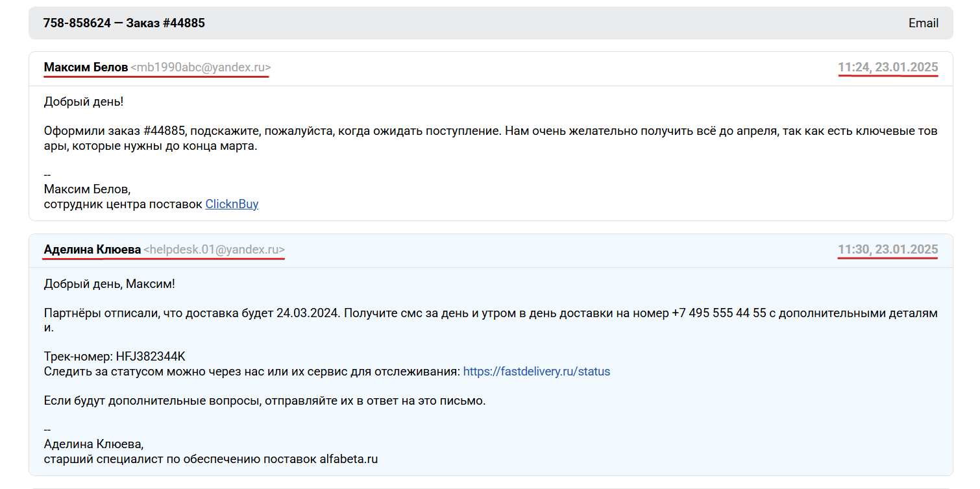Image resolution: width=980 pixels, height=489 pixels.
Task: Click the timestamp '11:30, 23.01.2025'
Action: [x=888, y=250]
